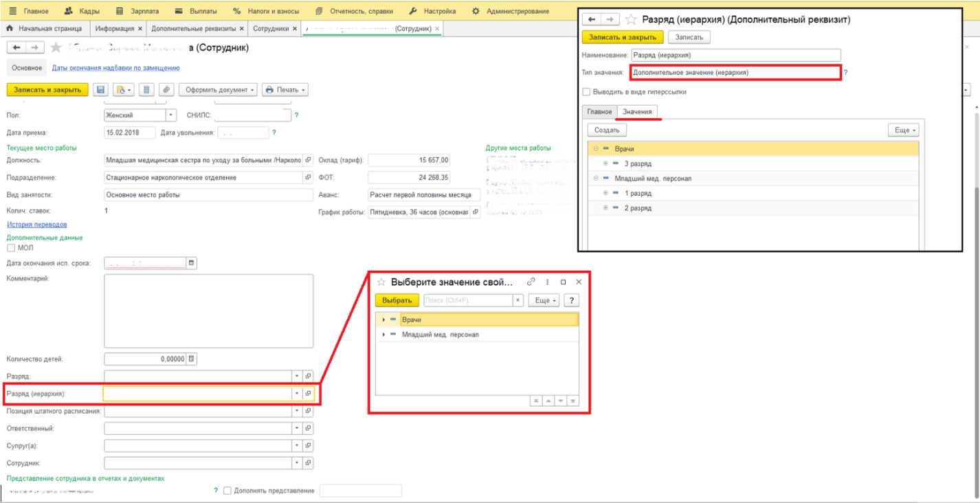The width and height of the screenshot is (980, 503).
Task: Open Еще menu in value selection dialog
Action: click(543, 300)
